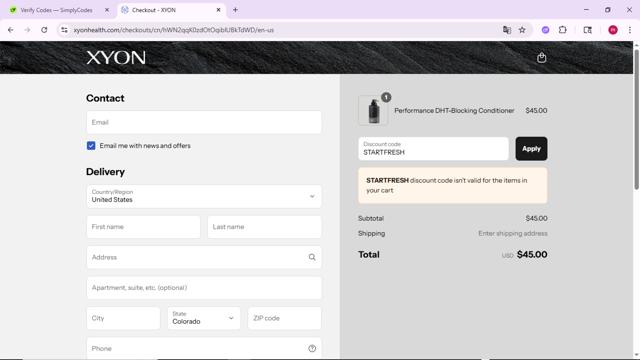This screenshot has height=360, width=640.
Task: Open the shopping bag cart icon
Action: (x=541, y=58)
